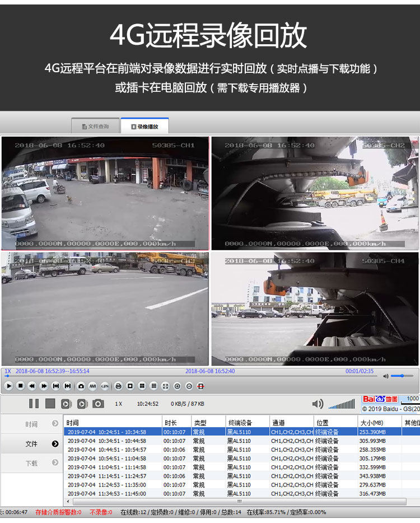Click the AVI export icon
Image resolution: width=420 pixels, height=523 pixels.
point(92,386)
